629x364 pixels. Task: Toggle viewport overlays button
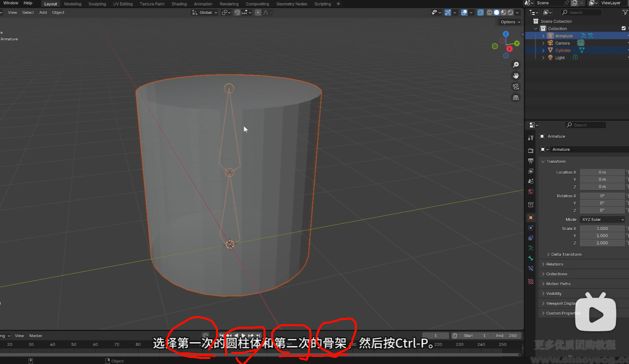[464, 13]
